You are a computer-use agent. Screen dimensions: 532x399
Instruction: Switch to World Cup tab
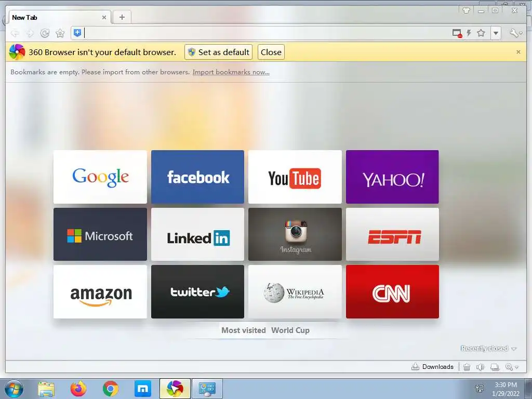click(x=290, y=330)
